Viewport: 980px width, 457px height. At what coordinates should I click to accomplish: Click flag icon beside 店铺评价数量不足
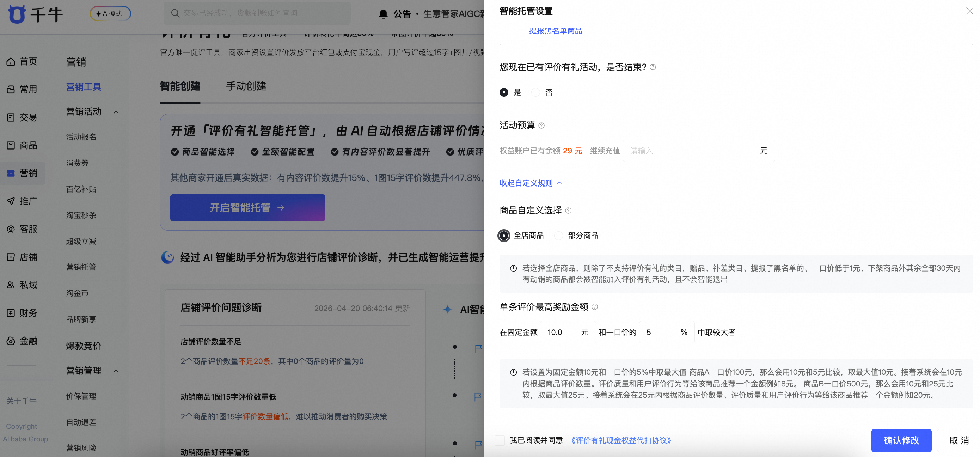tap(479, 348)
